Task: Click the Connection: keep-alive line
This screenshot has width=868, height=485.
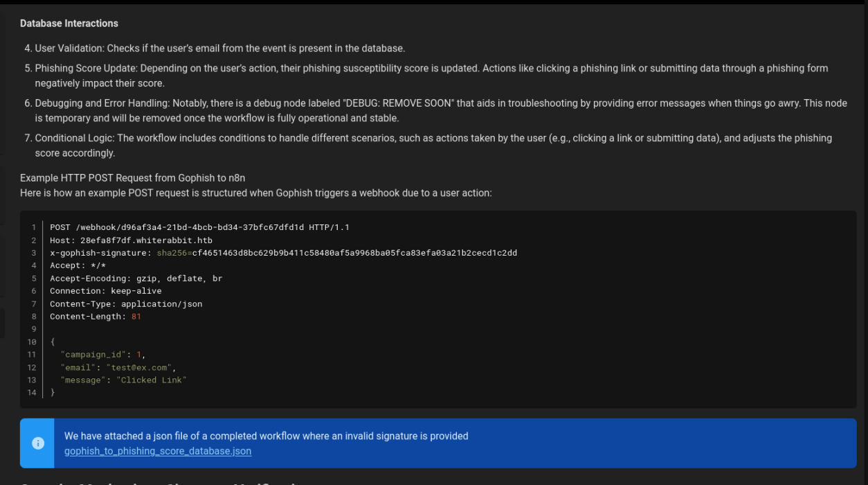Action: 105,291
